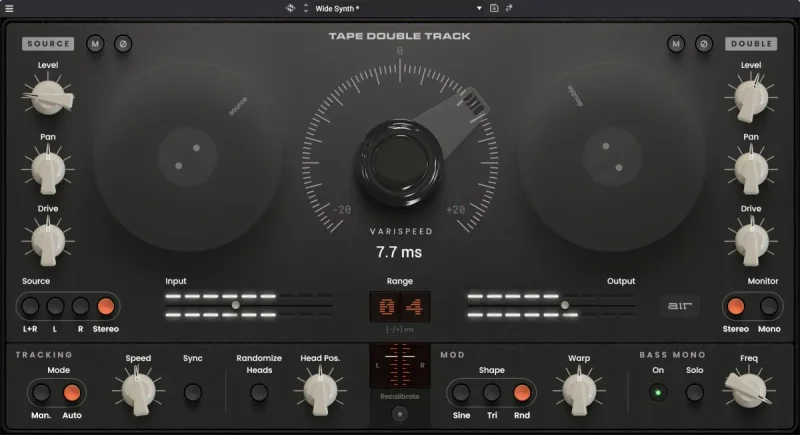The image size is (800, 435).
Task: Click the L/R head position meter
Action: (x=400, y=365)
